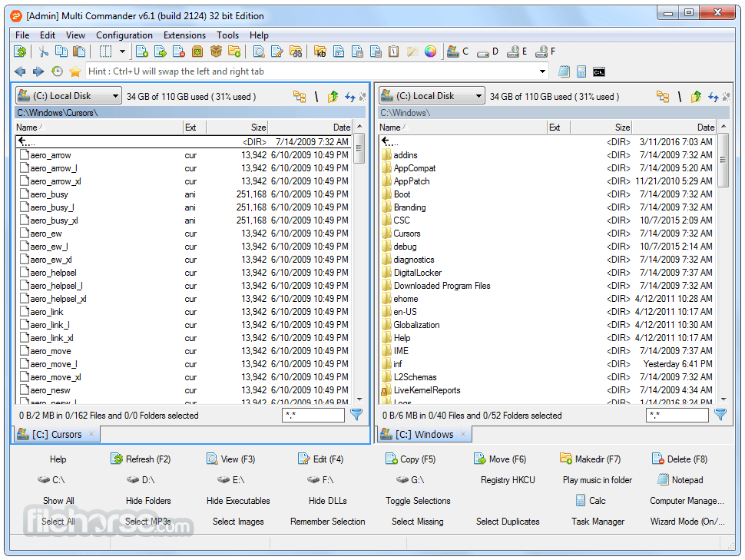Screen dimensions: 745x560
Task: Click the new file (green plus) toolbar icon
Action: pyautogui.click(x=142, y=51)
